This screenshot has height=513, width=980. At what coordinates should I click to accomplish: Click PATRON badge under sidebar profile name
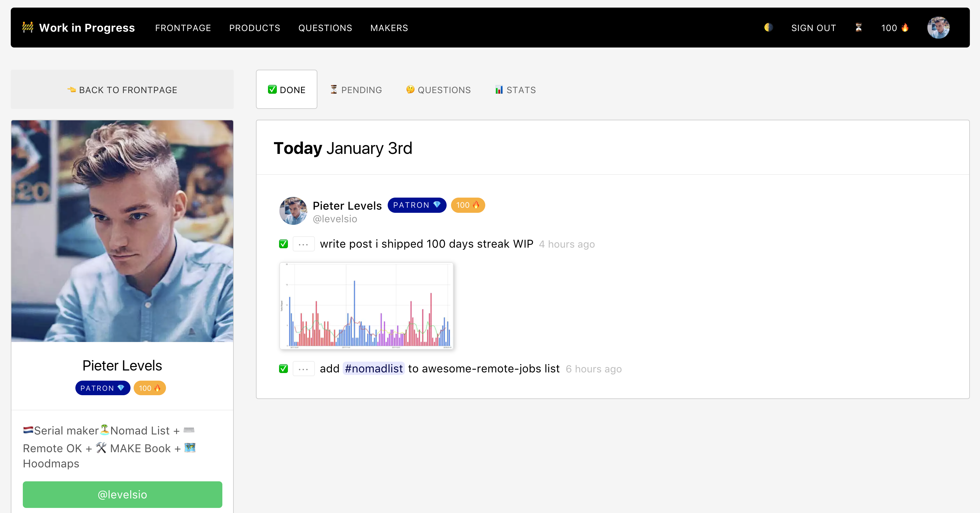[102, 388]
